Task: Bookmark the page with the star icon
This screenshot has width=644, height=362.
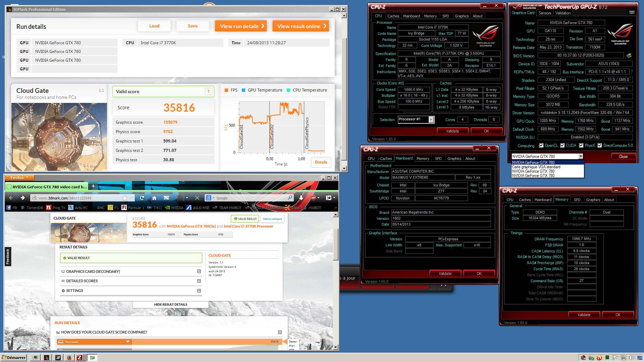Action: [125, 198]
